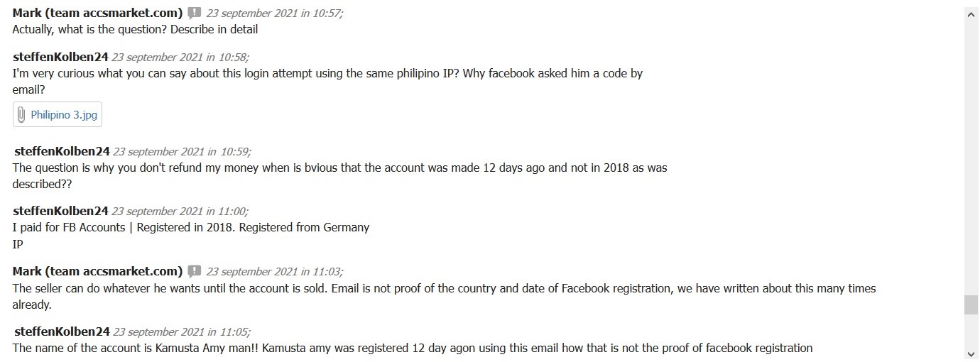The height and width of the screenshot is (362, 980).
Task: Click the vertical scrollbar thumb
Action: point(971,305)
